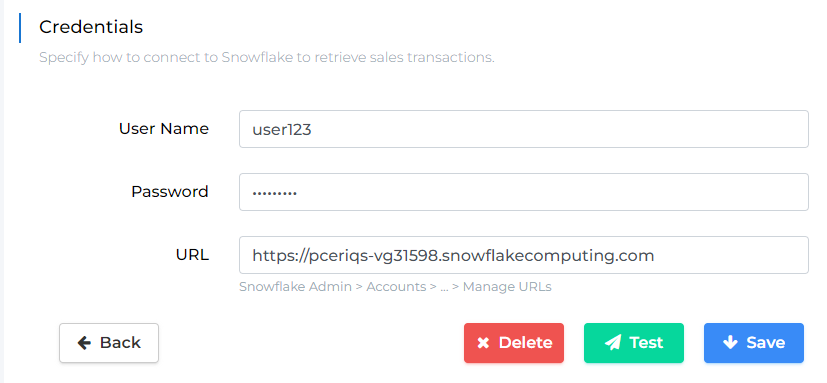Focus the URL input field

524,255
